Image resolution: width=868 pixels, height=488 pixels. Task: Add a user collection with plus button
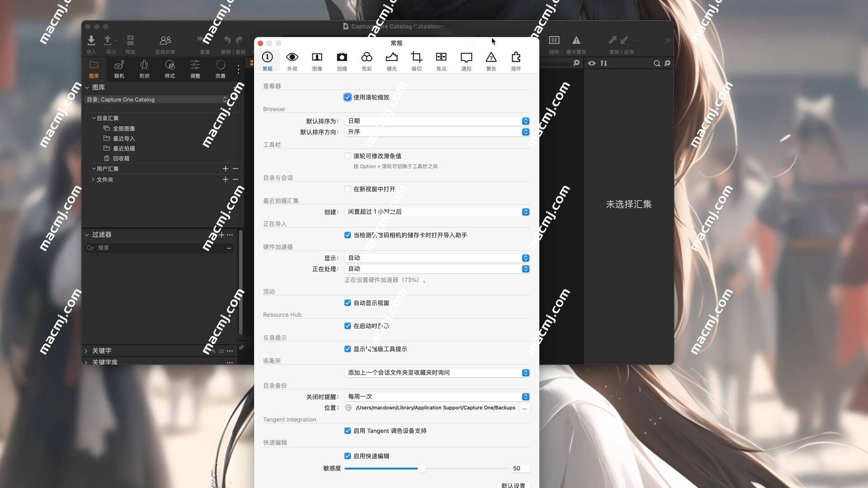point(225,169)
